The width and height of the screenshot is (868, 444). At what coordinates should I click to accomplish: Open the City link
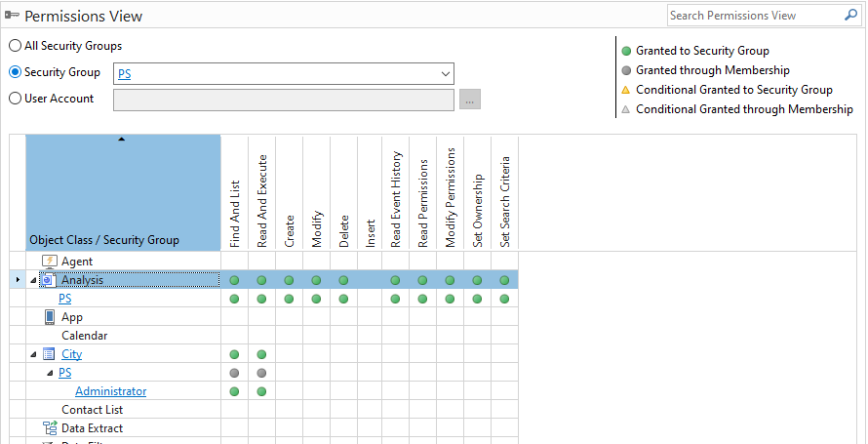[71, 354]
